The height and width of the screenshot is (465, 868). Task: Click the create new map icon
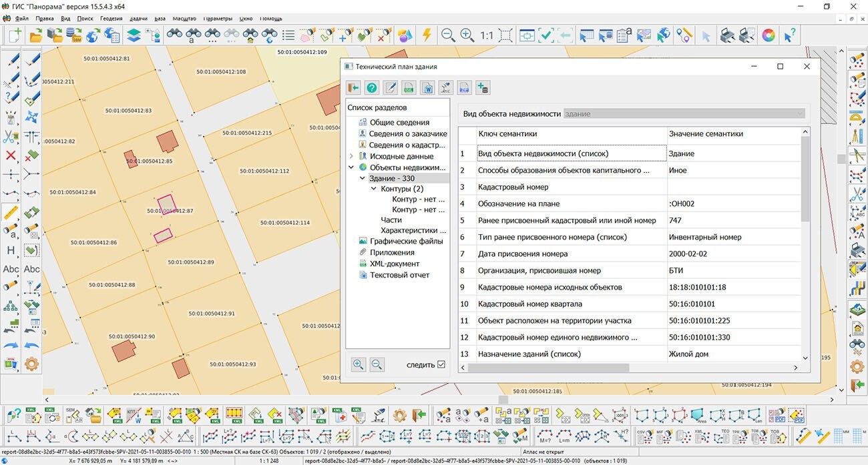(14, 35)
